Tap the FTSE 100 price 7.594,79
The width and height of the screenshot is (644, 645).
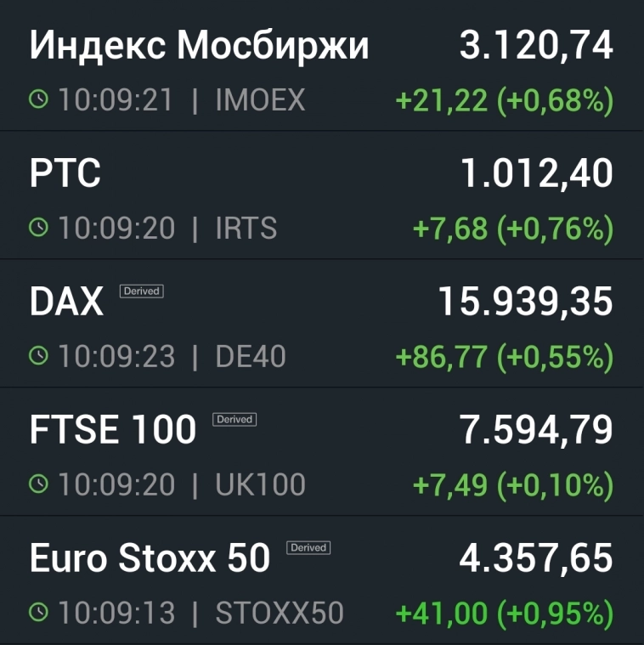[536, 431]
